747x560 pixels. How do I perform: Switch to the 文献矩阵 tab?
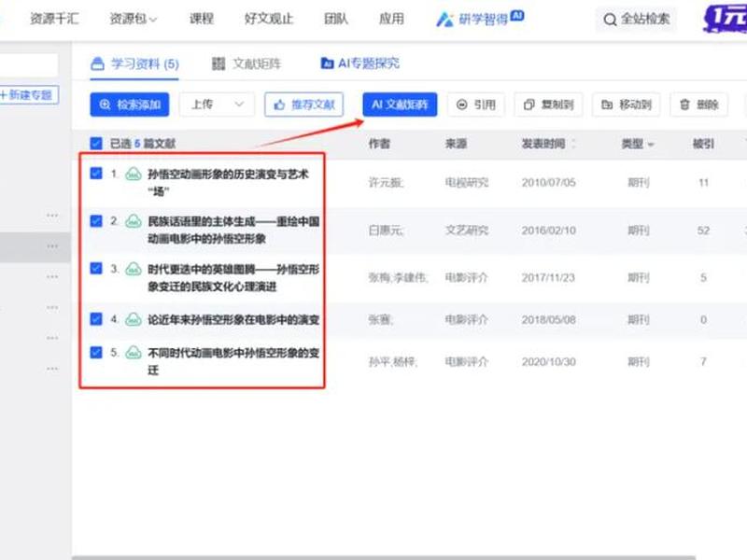247,63
